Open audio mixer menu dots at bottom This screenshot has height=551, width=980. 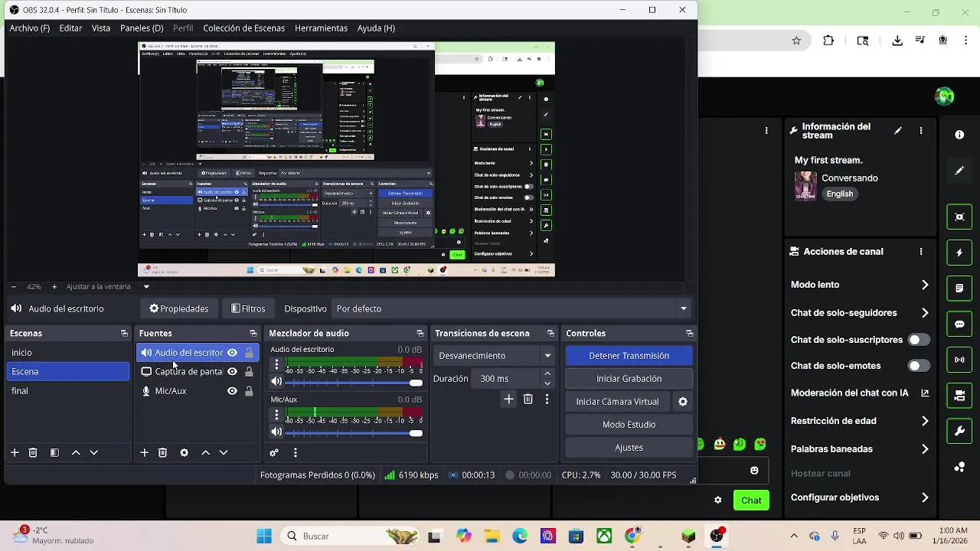tap(295, 453)
